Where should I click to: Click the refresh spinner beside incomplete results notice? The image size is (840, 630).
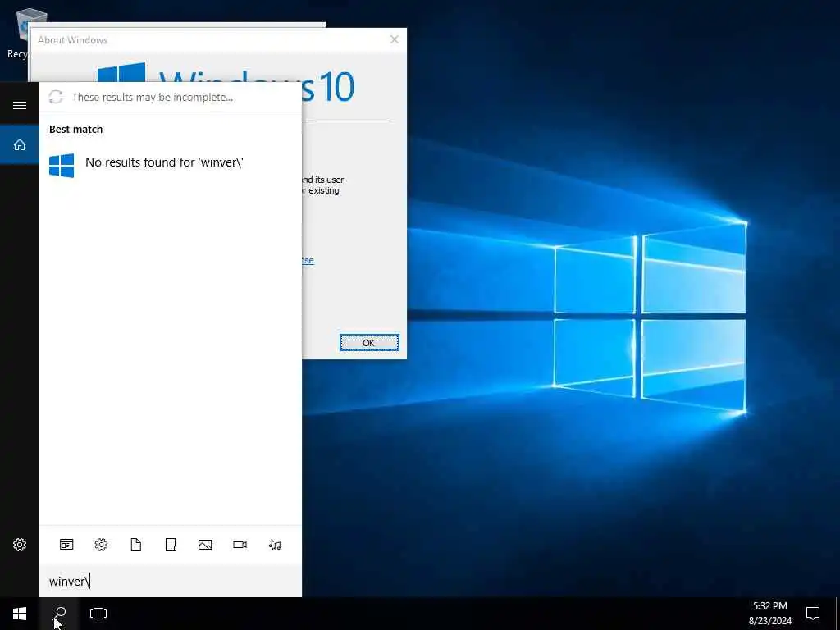(x=56, y=97)
